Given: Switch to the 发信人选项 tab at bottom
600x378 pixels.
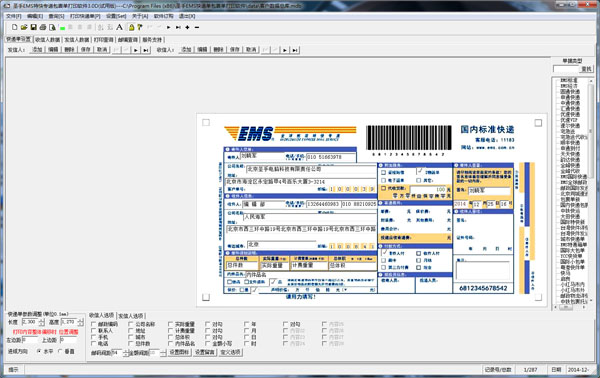Looking at the screenshot, I should tap(130, 316).
